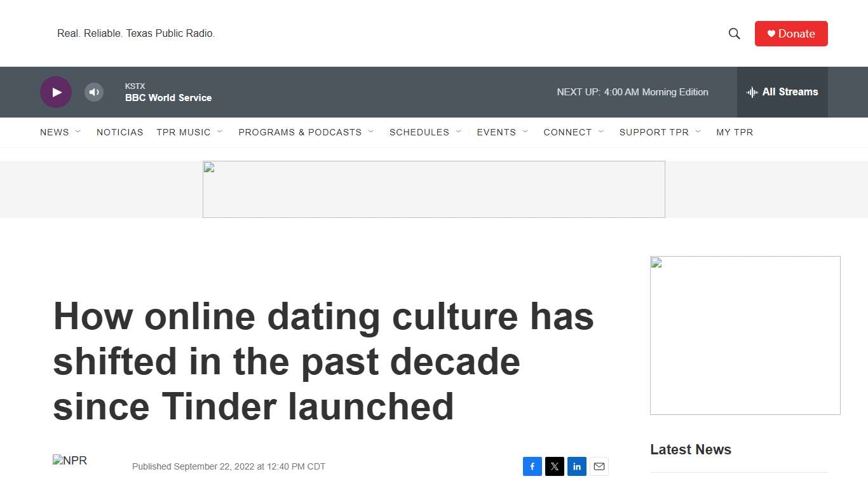The image size is (868, 488).
Task: Open the search icon
Action: tap(734, 33)
